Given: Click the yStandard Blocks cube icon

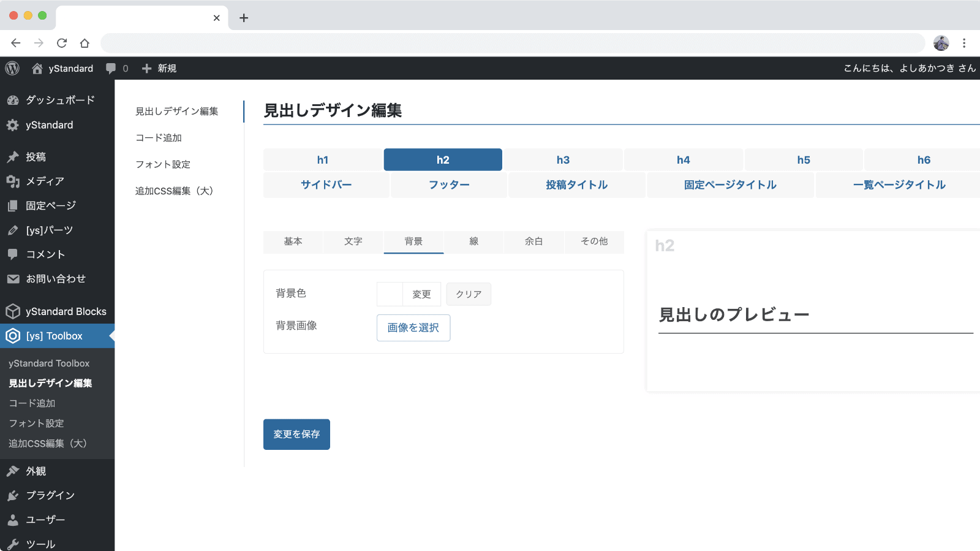Looking at the screenshot, I should point(13,311).
